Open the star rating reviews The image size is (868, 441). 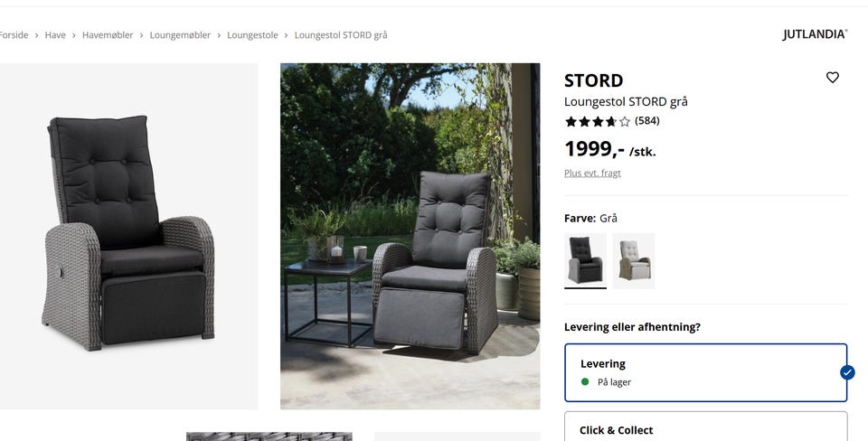tap(598, 121)
